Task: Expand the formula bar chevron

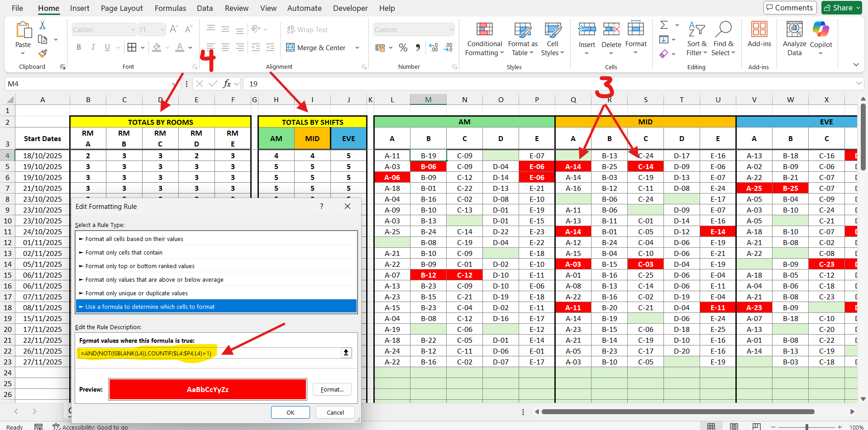Action: (859, 84)
